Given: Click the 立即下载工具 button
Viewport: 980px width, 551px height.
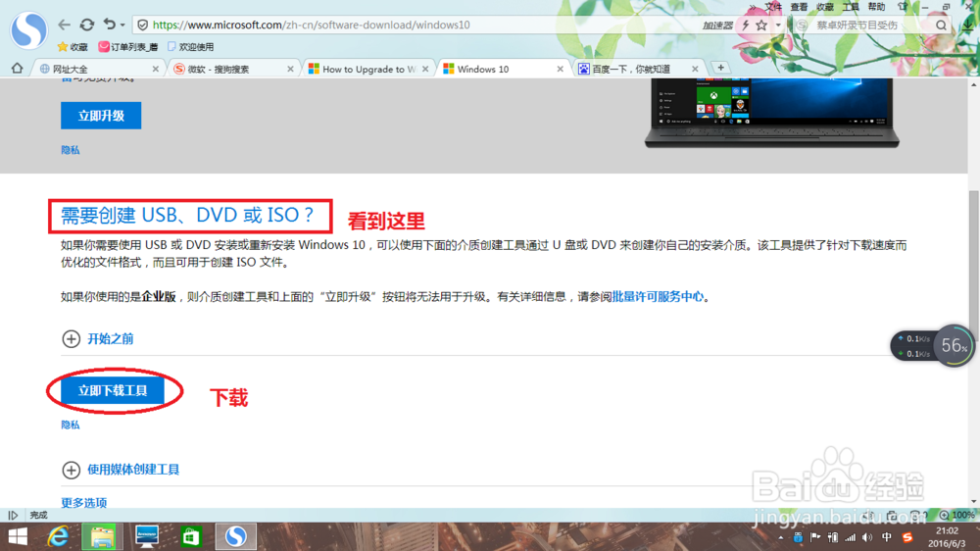Looking at the screenshot, I should pos(113,391).
